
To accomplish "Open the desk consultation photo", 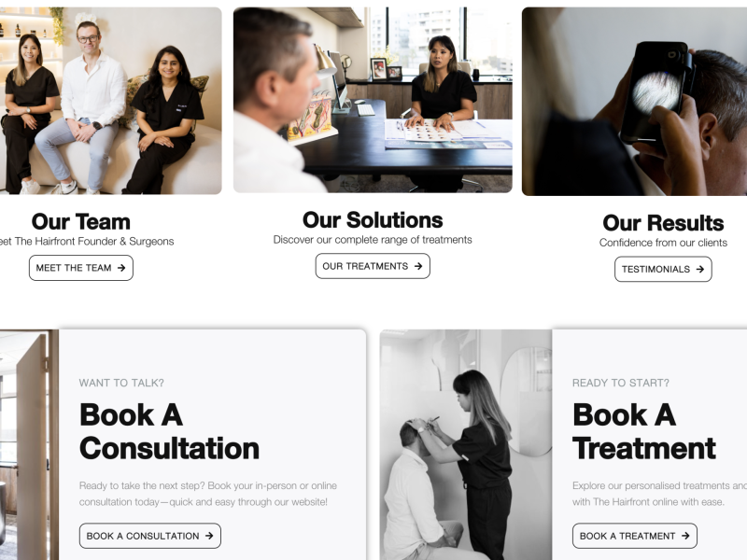I will 373,100.
